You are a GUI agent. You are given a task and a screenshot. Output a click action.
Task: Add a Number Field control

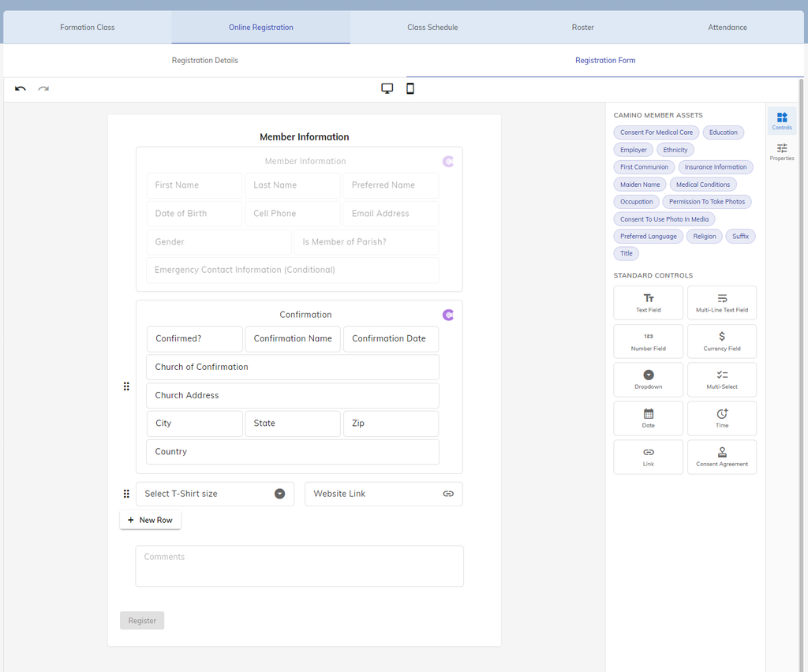(649, 342)
